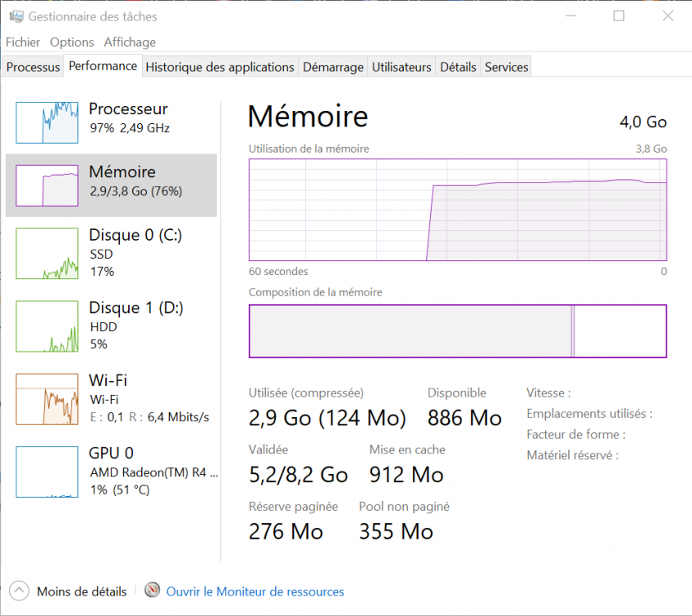Switch to Historique des applications tab

[220, 67]
